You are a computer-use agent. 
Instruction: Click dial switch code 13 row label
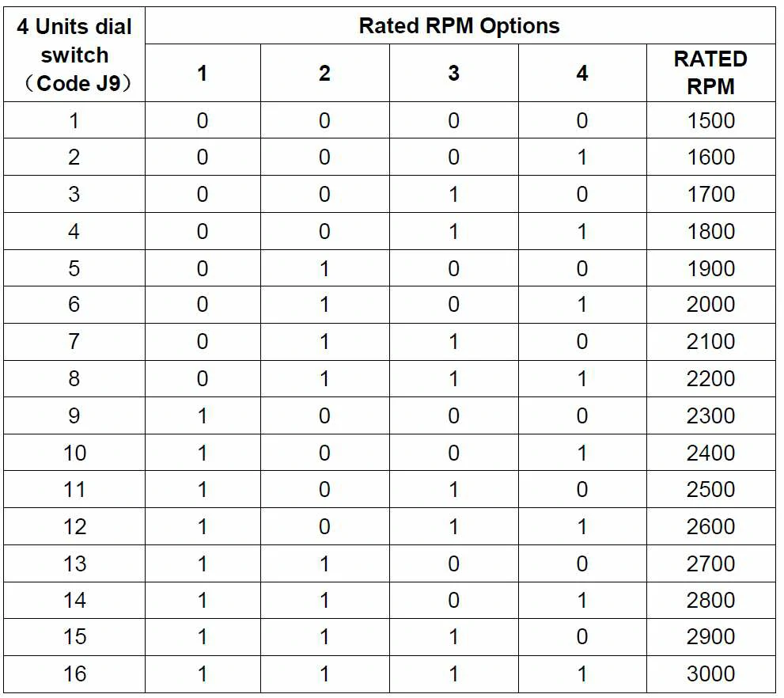[74, 563]
